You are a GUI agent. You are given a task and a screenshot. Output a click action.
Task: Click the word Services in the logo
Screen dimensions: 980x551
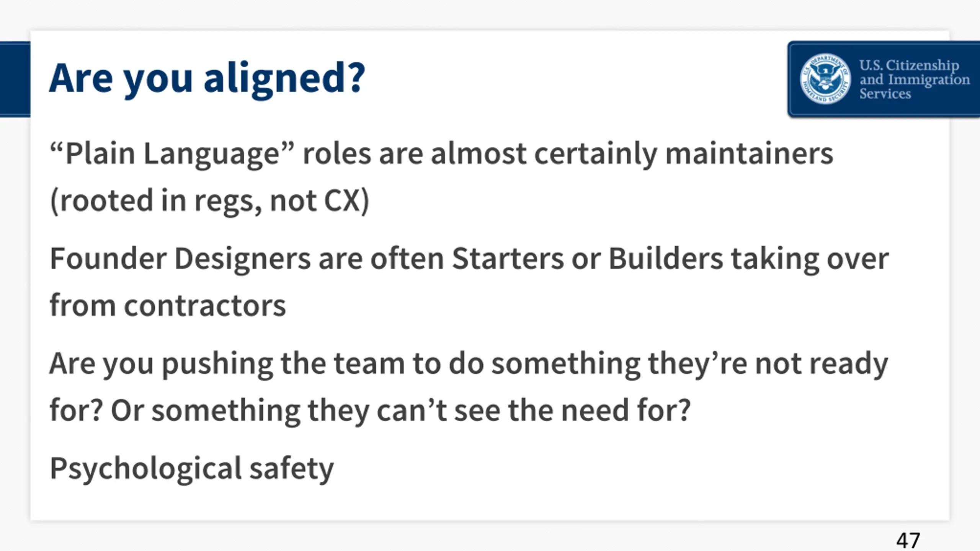(x=885, y=94)
